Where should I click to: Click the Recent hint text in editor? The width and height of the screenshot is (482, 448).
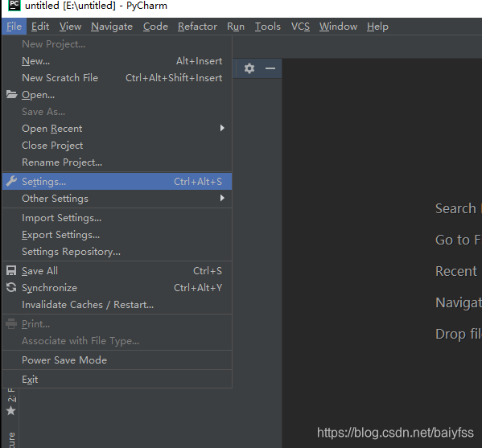[456, 271]
